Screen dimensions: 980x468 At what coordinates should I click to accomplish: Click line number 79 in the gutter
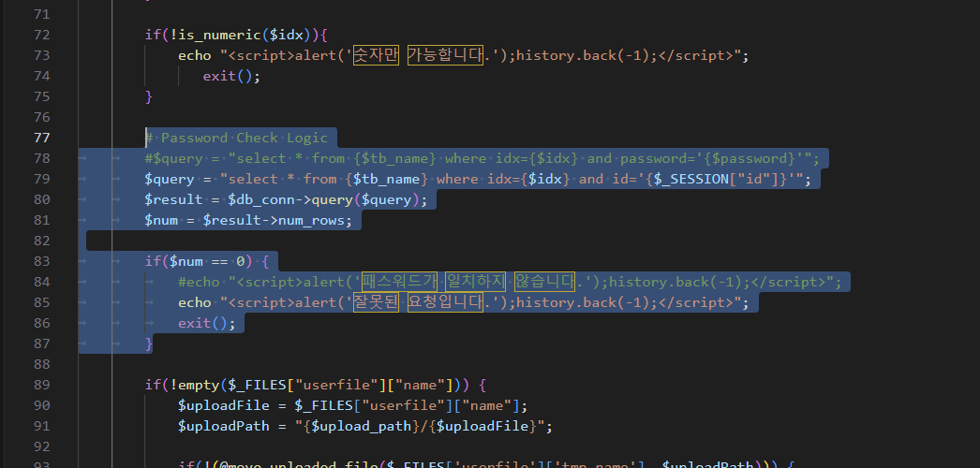(x=41, y=179)
